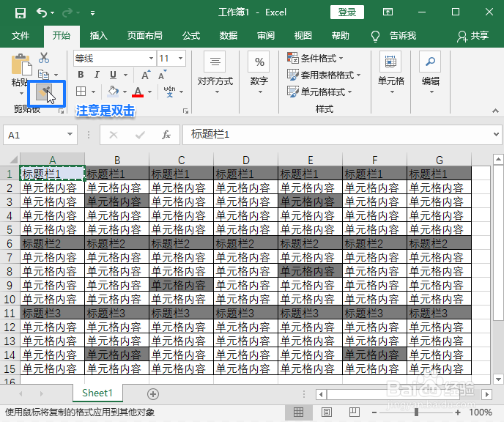Apply red font color A
The height and width of the screenshot is (422, 504).
tap(138, 92)
